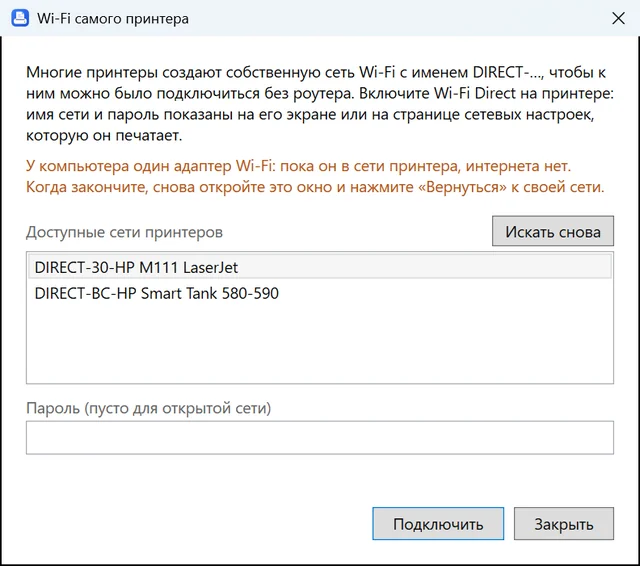Viewport: 640px width, 566px height.
Task: Click the printer app icon in title bar
Action: point(20,18)
